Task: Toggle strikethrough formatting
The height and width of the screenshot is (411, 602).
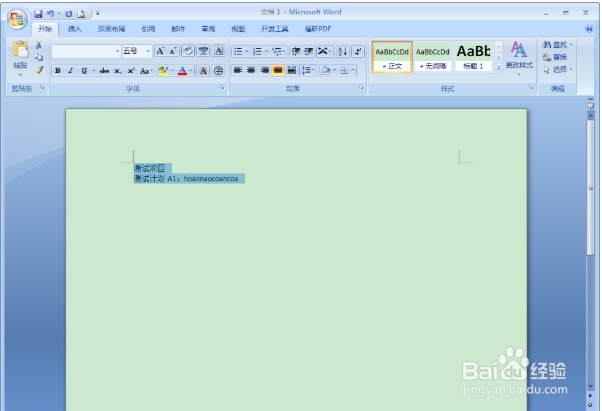Action: [x=104, y=71]
